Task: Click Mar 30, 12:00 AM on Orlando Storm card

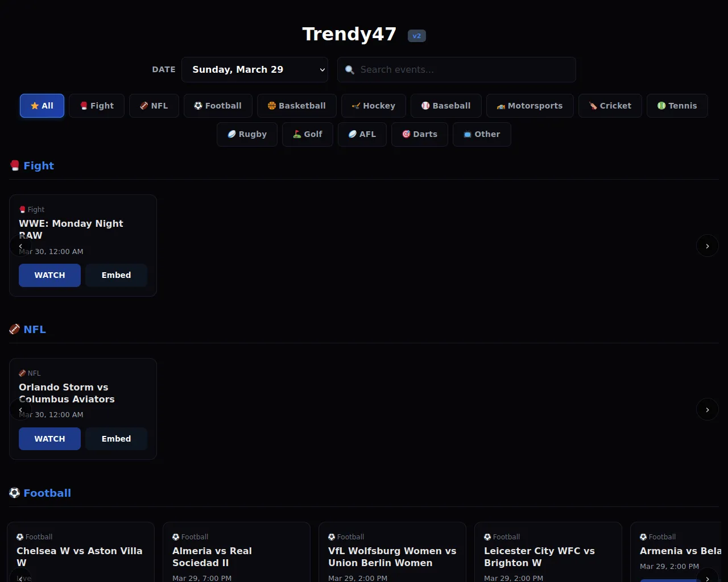Action: point(51,415)
